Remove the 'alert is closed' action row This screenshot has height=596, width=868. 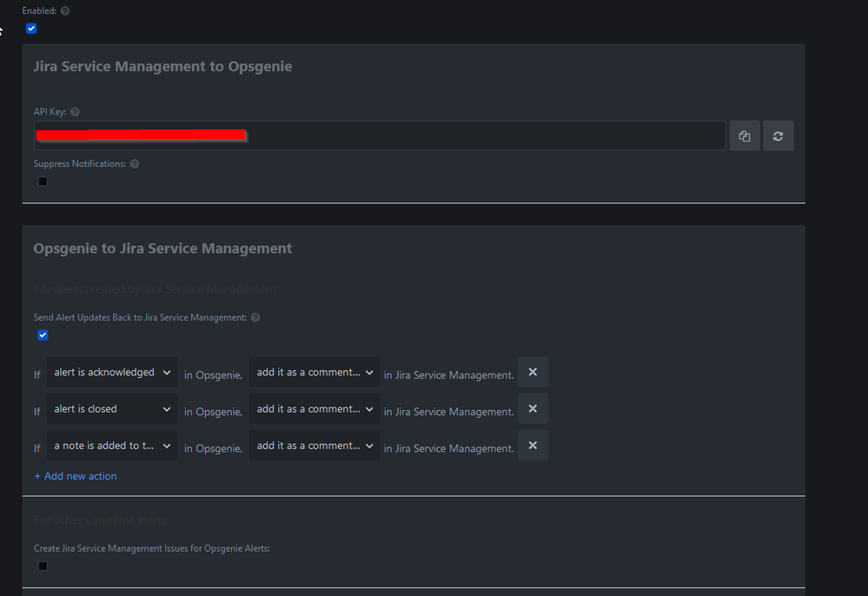(x=533, y=408)
